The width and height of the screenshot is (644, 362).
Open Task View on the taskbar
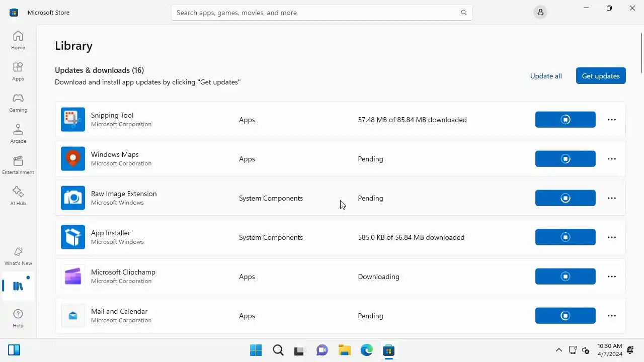coord(300,350)
